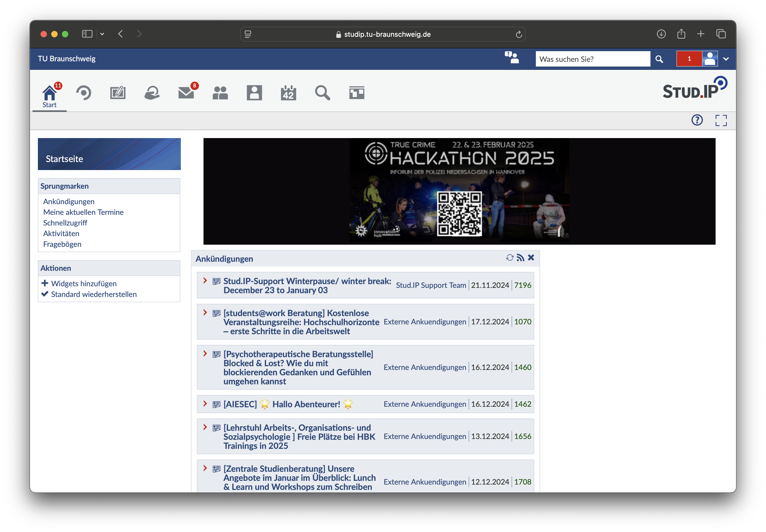
Task: Click the Was suchen Sie search field
Action: pyautogui.click(x=593, y=59)
